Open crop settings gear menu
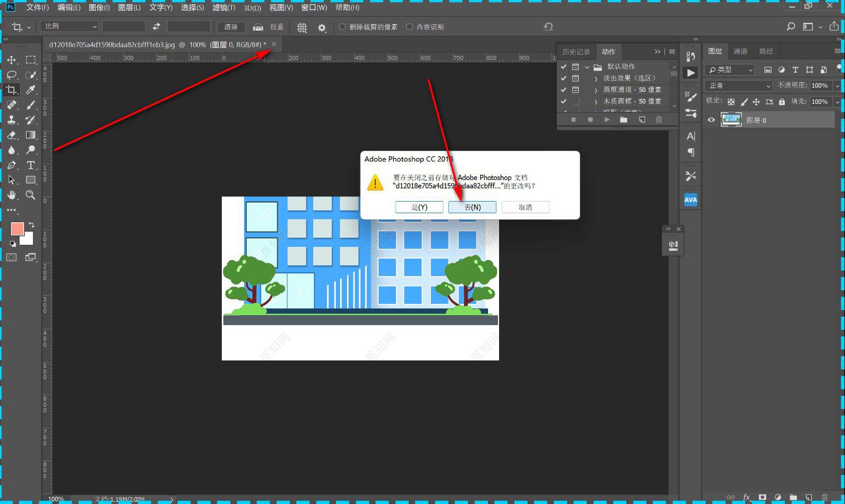The height and width of the screenshot is (504, 845). [x=322, y=27]
